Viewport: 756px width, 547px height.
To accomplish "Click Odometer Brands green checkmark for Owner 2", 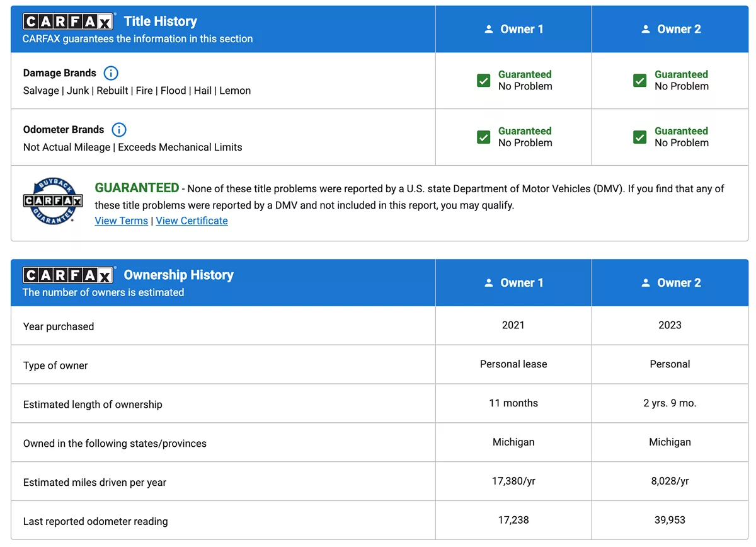I will click(640, 137).
